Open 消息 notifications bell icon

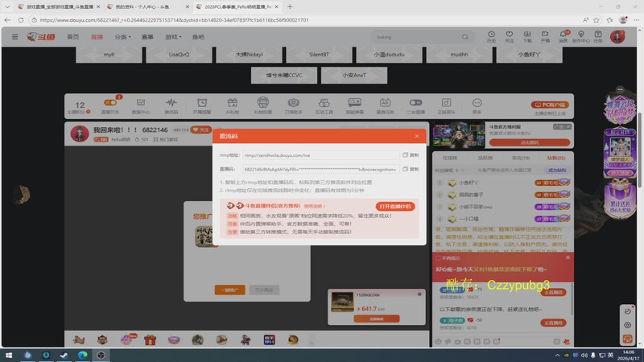point(563,37)
